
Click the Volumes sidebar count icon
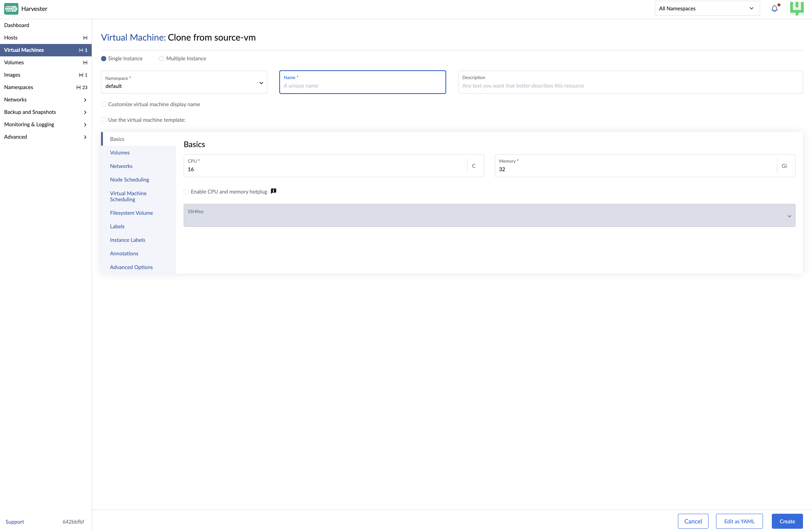(85, 63)
